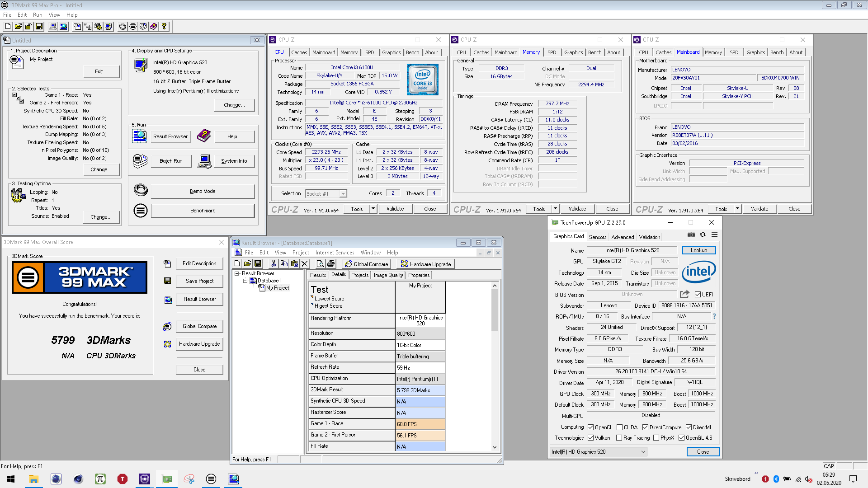Click Batch Run stacked-pages icon in main toolbar
Viewport: 868px width, 488px height.
tap(143, 27)
